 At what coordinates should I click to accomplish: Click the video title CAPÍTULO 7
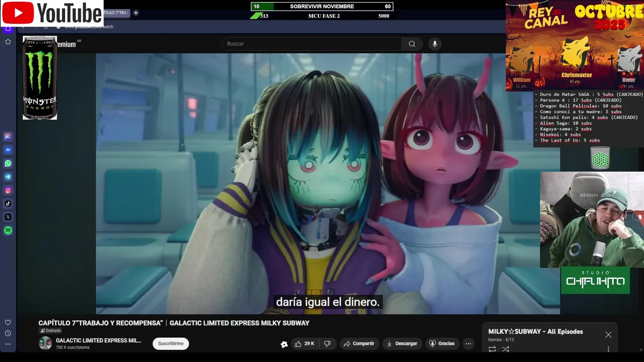pyautogui.click(x=174, y=323)
